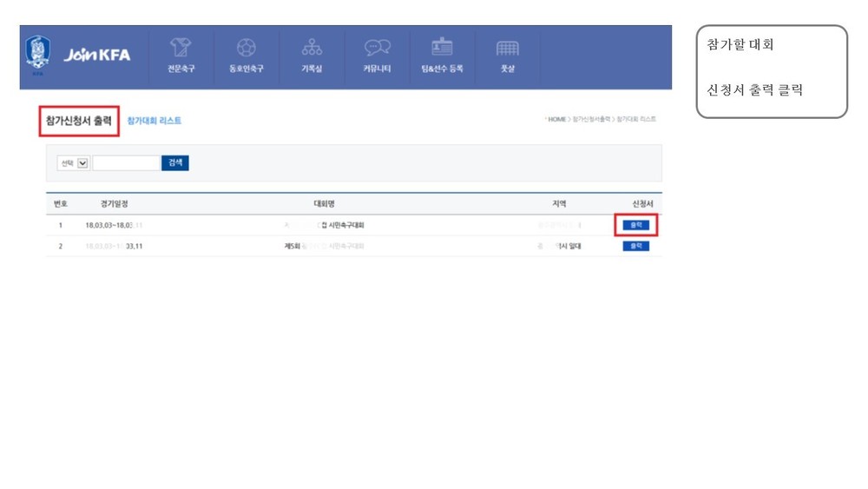Select the 기록실 hierarchy icon
This screenshot has height=489, width=868.
click(x=312, y=48)
